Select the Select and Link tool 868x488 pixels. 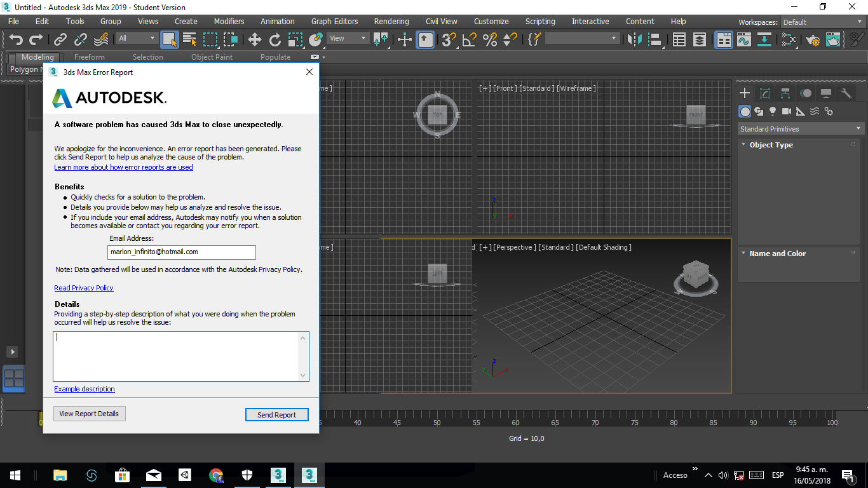click(x=60, y=40)
